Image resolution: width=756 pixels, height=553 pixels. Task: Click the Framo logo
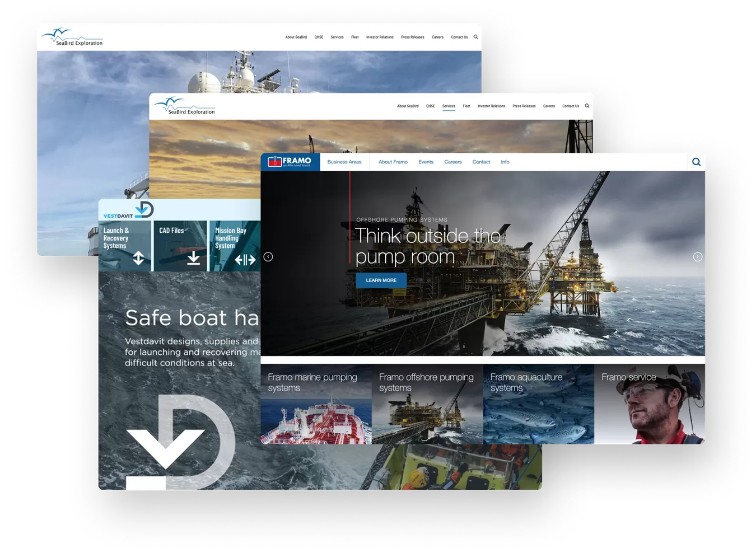290,162
